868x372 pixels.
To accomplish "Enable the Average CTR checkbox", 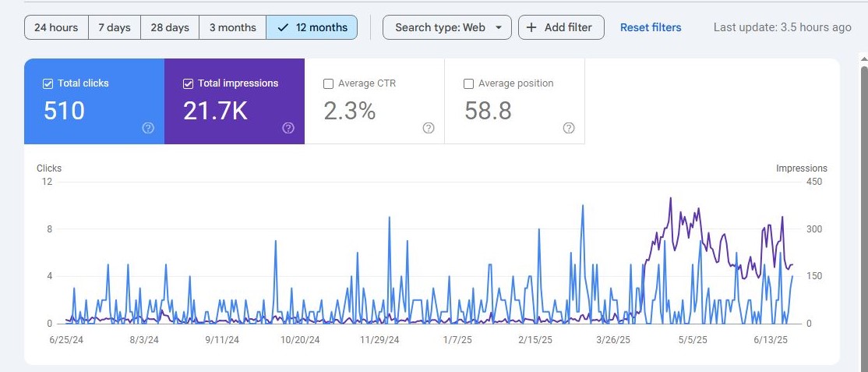I will click(x=328, y=83).
